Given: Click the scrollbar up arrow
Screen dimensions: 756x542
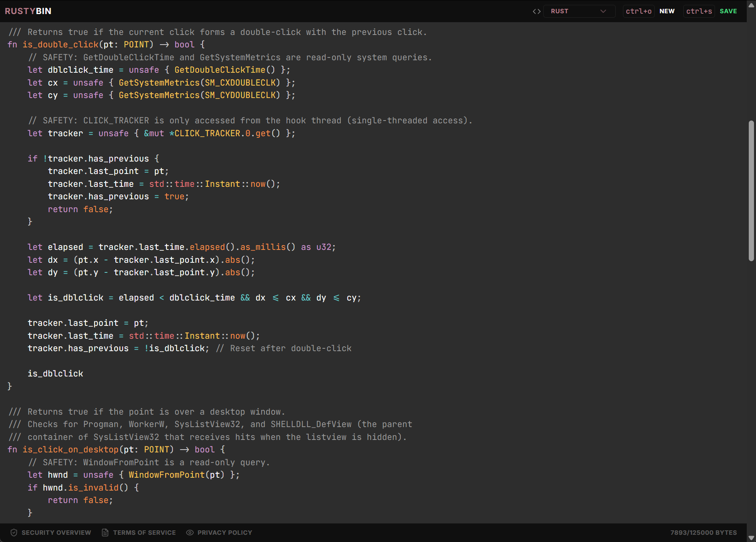Looking at the screenshot, I should [751, 5].
